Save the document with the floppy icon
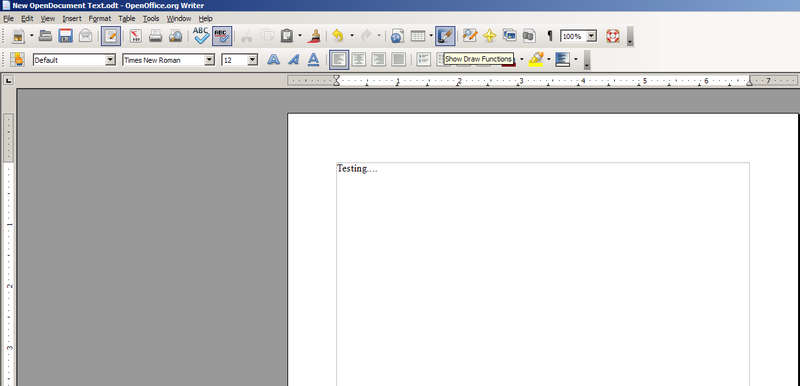 click(65, 36)
